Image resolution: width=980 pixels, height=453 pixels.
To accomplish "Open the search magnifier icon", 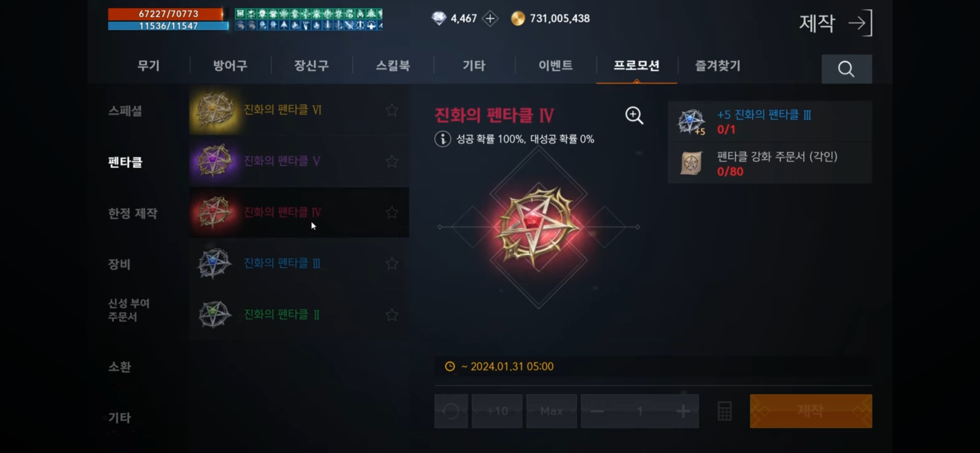I will pos(846,69).
